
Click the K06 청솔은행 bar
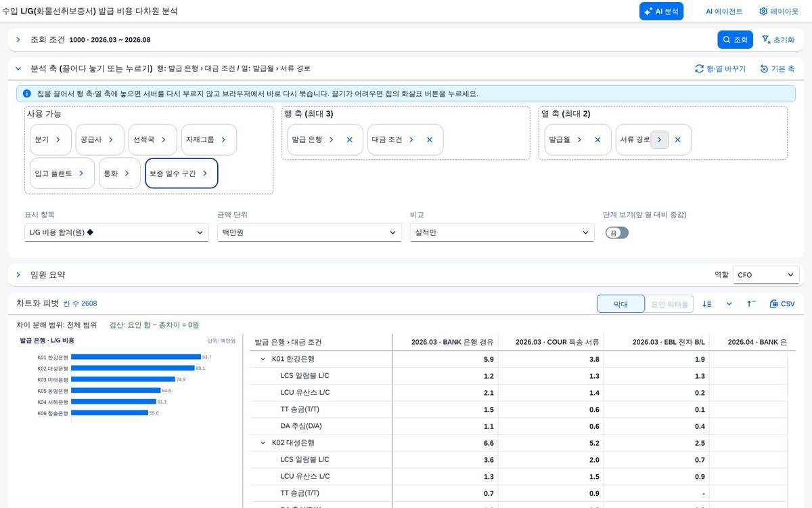click(110, 412)
